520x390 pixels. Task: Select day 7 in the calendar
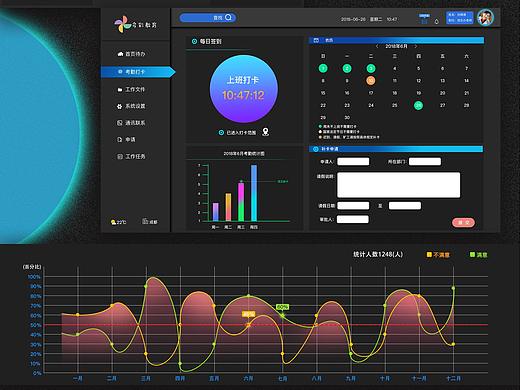466,68
